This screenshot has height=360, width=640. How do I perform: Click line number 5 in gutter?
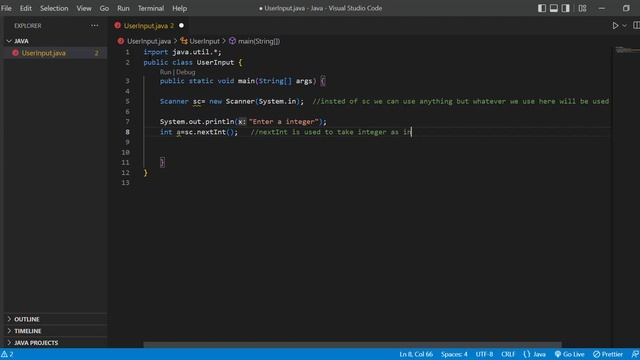pos(127,101)
